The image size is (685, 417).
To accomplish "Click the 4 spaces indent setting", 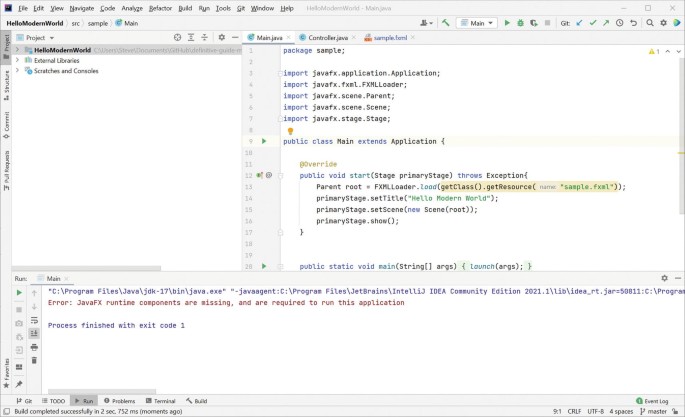I will click(621, 411).
